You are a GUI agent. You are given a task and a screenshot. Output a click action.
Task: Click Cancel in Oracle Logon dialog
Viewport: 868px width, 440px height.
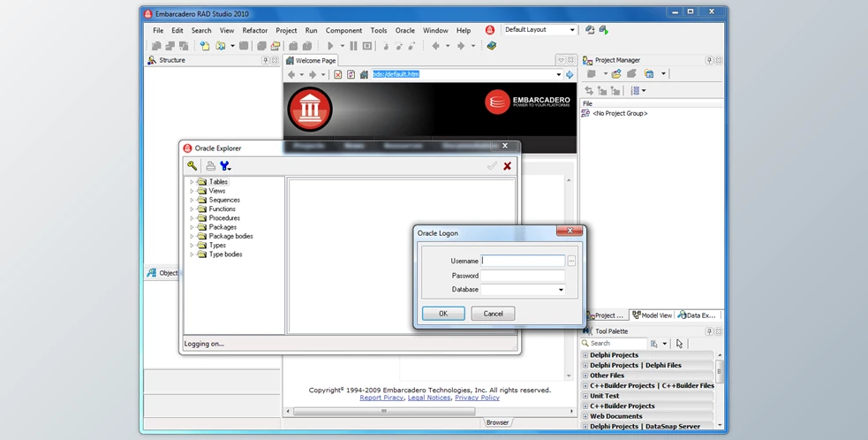[494, 314]
